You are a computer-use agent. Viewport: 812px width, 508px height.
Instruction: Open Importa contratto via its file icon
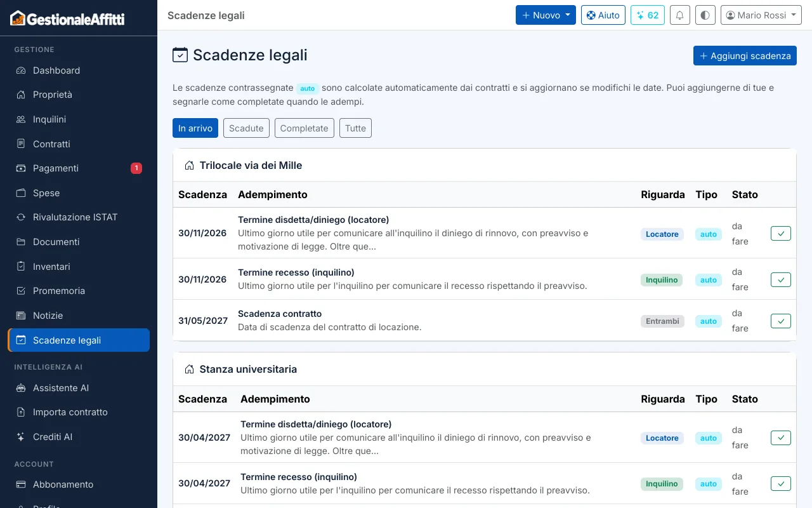[x=21, y=412]
